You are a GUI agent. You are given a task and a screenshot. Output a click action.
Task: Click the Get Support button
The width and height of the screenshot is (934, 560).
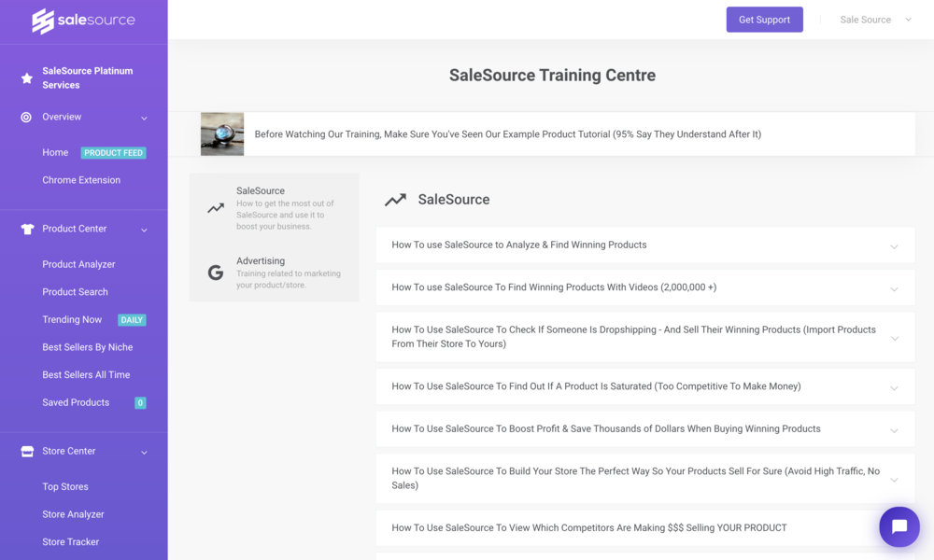764,20
